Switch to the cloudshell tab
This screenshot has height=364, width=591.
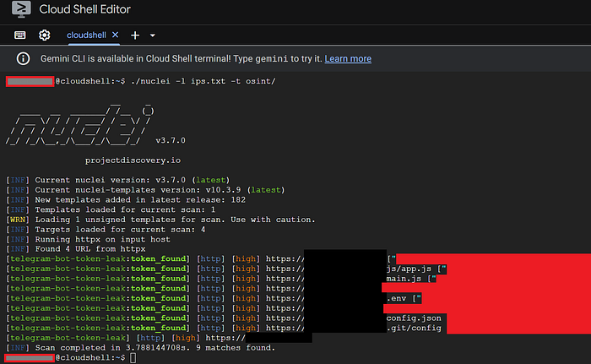(x=86, y=35)
